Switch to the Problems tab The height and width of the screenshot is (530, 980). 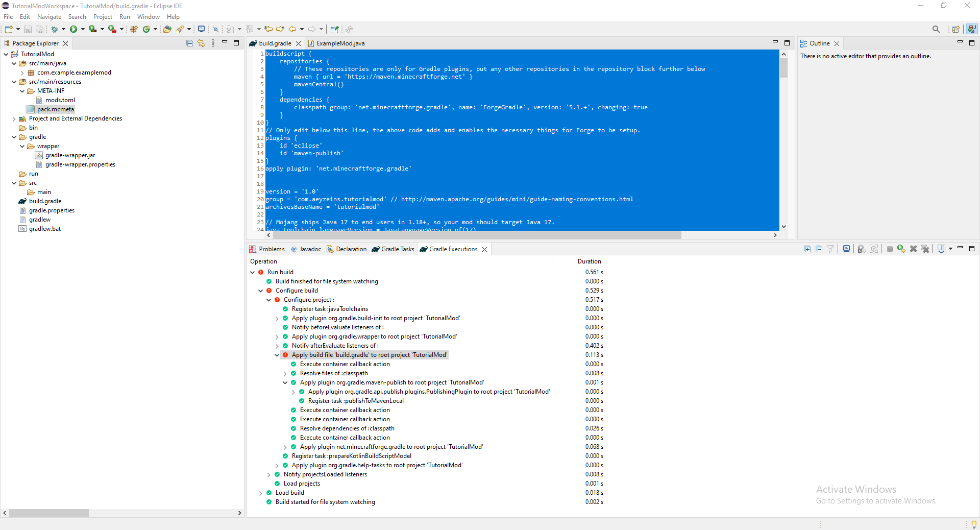tap(267, 249)
